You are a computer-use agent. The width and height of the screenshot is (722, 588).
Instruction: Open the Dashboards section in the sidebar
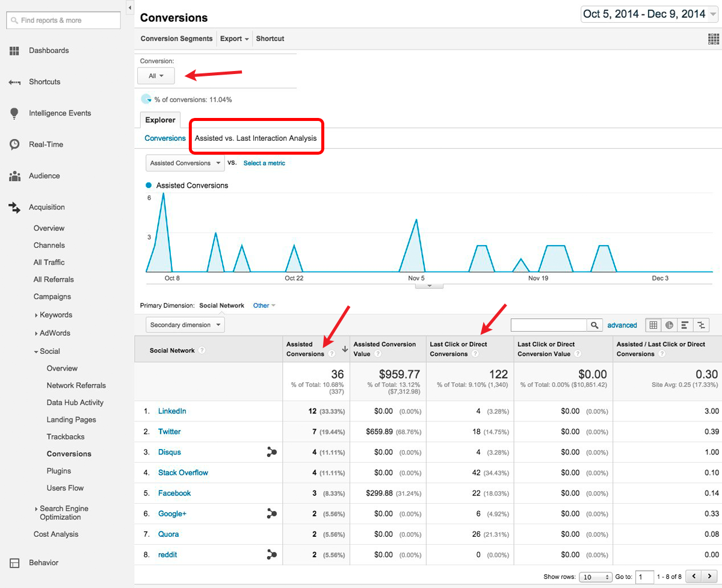(x=49, y=51)
